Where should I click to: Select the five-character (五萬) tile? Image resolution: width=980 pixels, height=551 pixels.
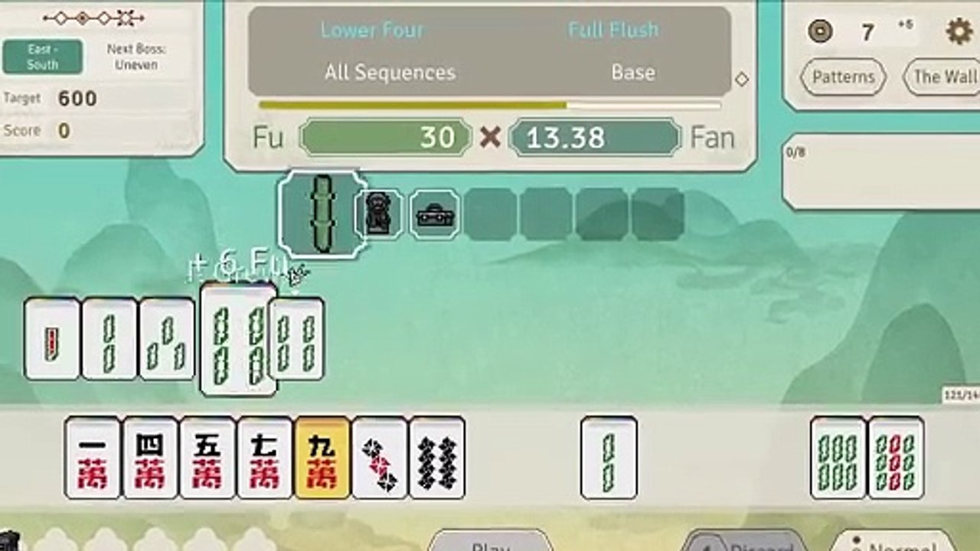point(207,458)
